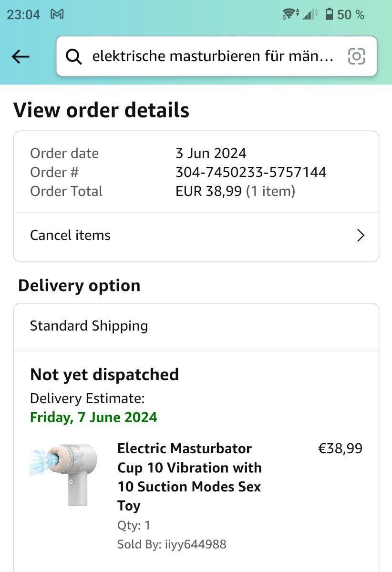Tap the order number 304-7450233-5757144

point(251,172)
